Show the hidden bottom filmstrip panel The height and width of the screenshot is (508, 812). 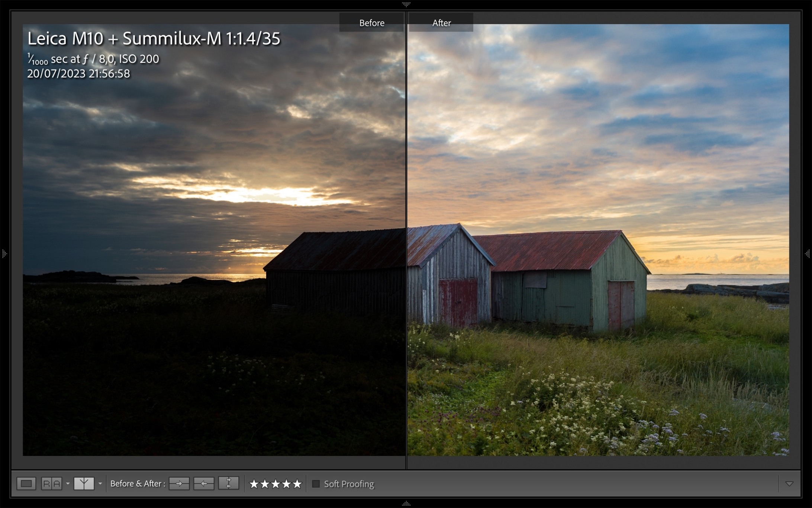pos(406,504)
